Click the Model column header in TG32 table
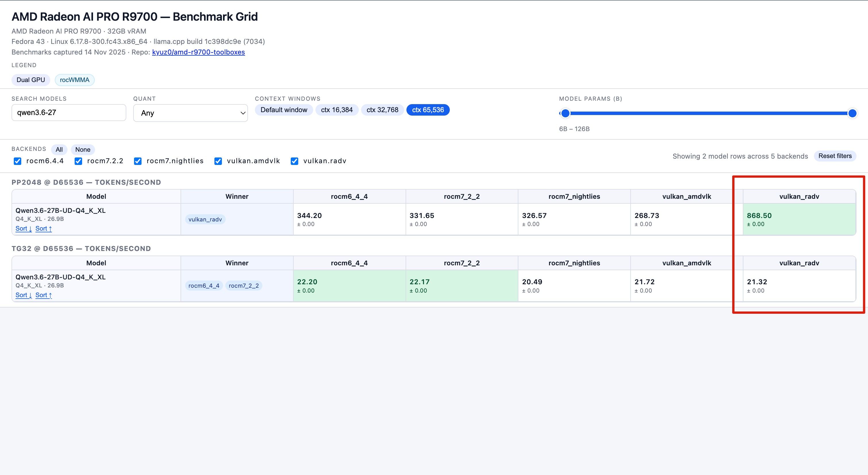Image resolution: width=868 pixels, height=475 pixels. tap(96, 263)
